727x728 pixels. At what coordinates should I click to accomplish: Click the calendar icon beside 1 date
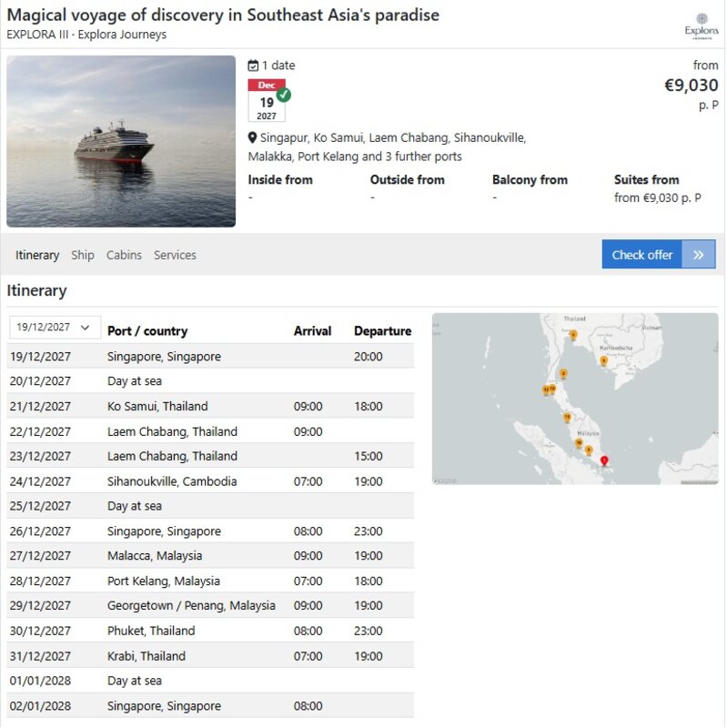pos(253,66)
